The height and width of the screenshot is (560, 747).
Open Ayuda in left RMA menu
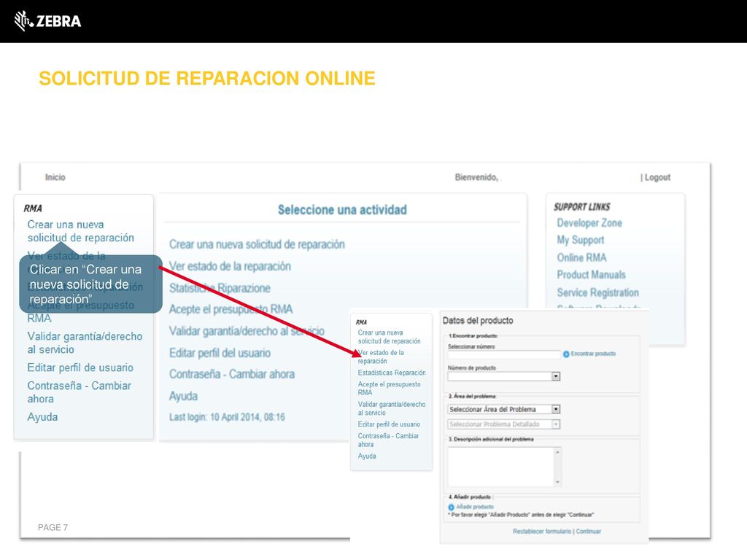42,417
